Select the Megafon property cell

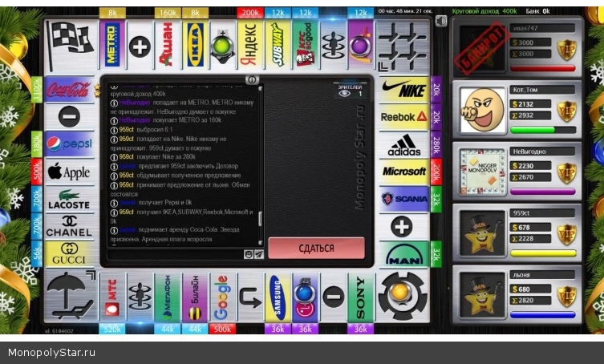tap(168, 297)
